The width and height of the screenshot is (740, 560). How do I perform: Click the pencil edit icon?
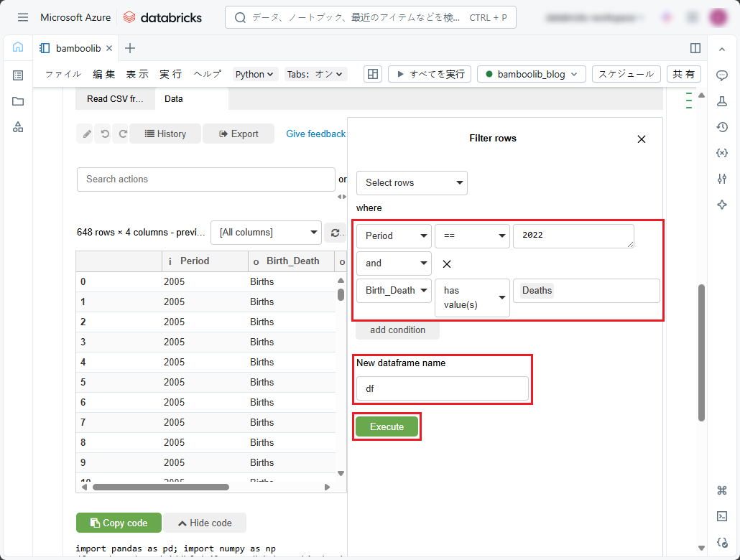pos(85,134)
